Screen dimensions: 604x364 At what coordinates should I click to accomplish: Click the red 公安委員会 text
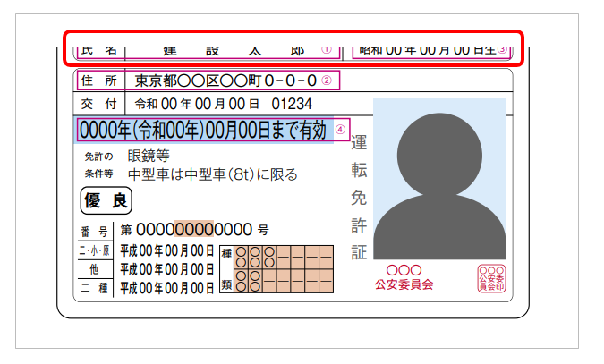[x=404, y=284]
